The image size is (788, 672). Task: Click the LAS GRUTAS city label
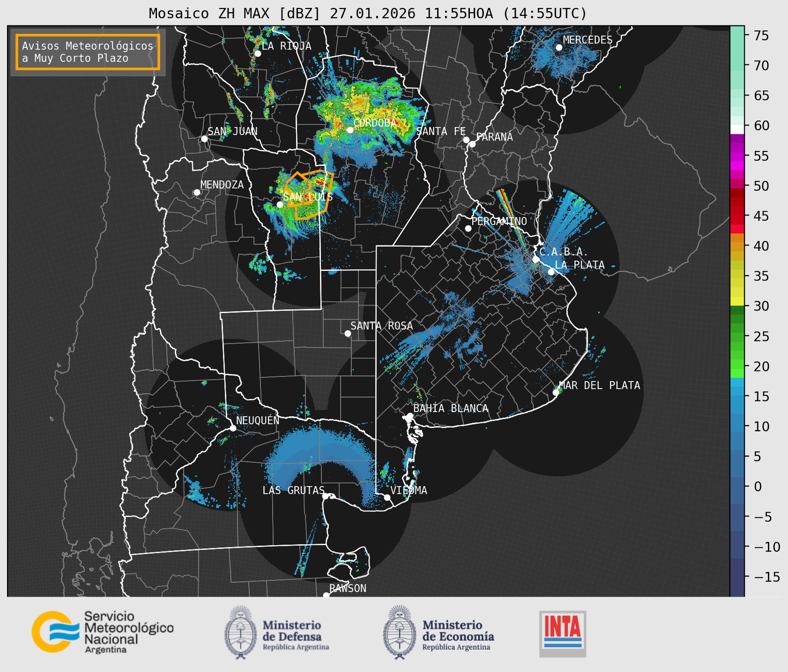[293, 490]
